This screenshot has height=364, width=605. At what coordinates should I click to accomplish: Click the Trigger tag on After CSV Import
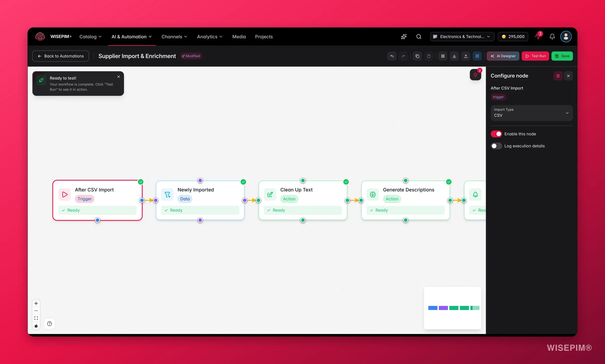pyautogui.click(x=84, y=199)
